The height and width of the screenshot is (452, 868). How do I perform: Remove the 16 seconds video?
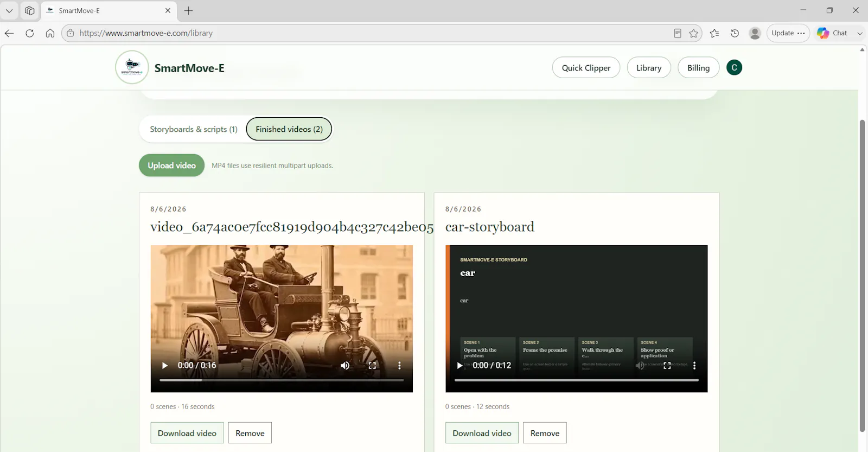(250, 433)
